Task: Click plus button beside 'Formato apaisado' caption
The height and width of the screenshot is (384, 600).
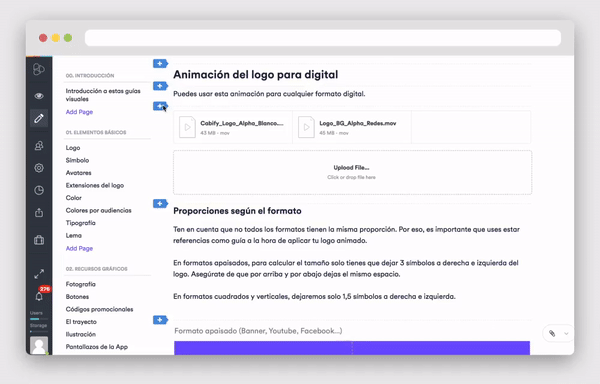Action: [x=160, y=320]
